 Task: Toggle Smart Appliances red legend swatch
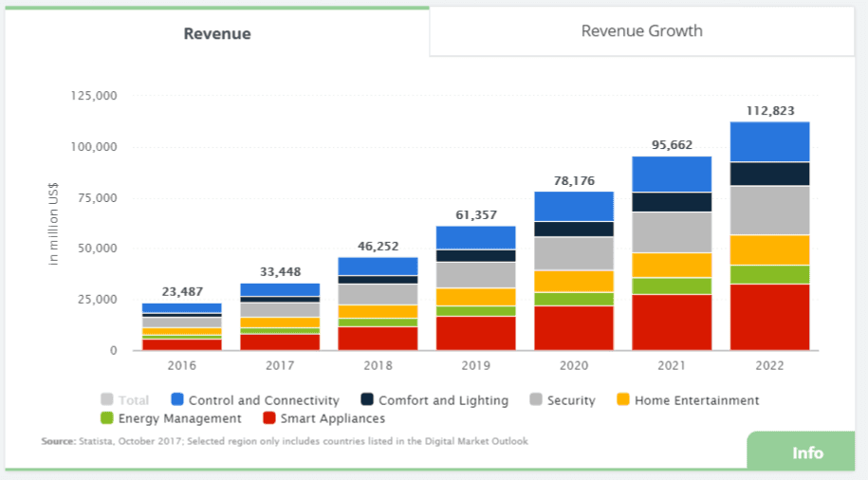point(269,418)
